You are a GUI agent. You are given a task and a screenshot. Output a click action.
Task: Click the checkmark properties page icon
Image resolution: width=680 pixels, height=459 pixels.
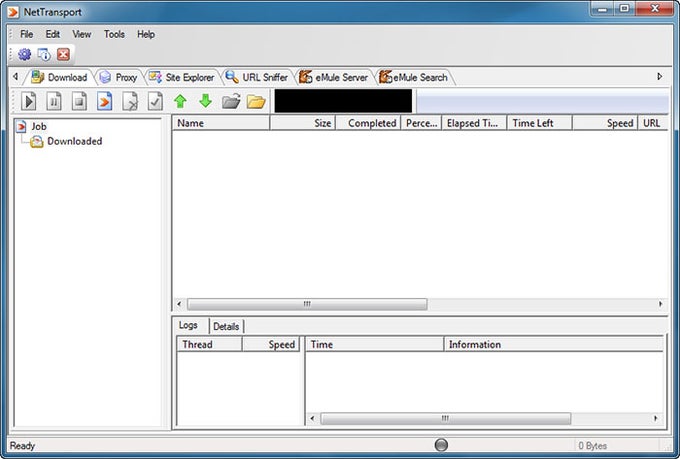(155, 102)
